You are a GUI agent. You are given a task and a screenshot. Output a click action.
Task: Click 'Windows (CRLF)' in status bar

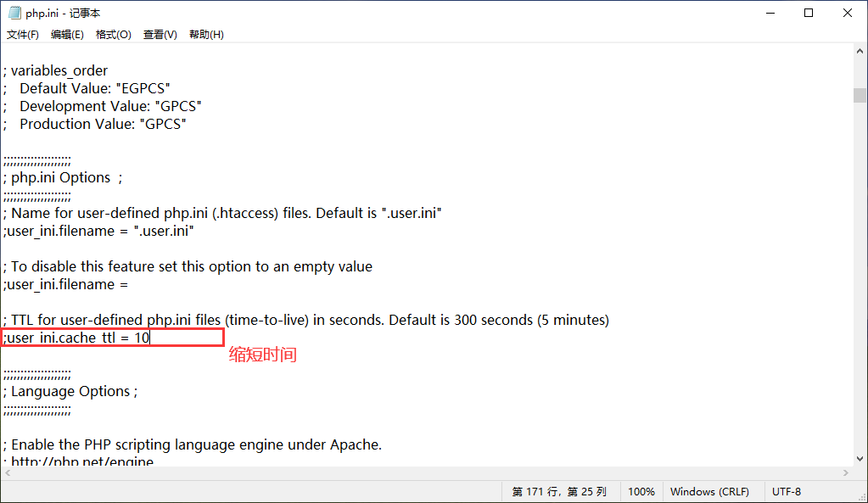709,491
